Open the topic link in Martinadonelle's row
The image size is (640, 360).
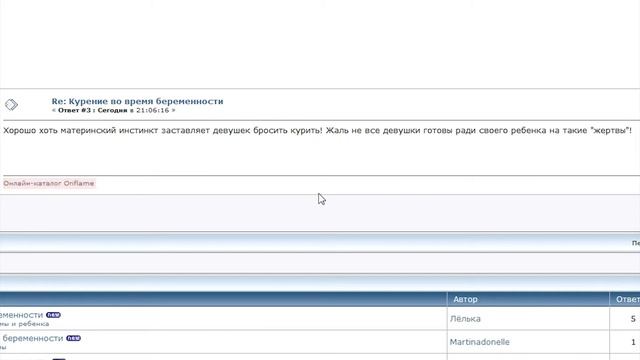pos(33,338)
